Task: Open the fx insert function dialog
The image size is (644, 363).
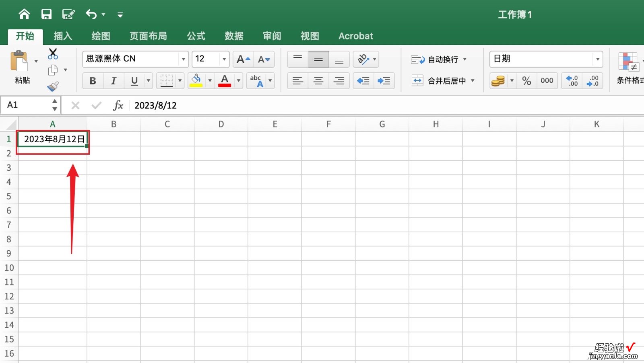Action: 118,106
